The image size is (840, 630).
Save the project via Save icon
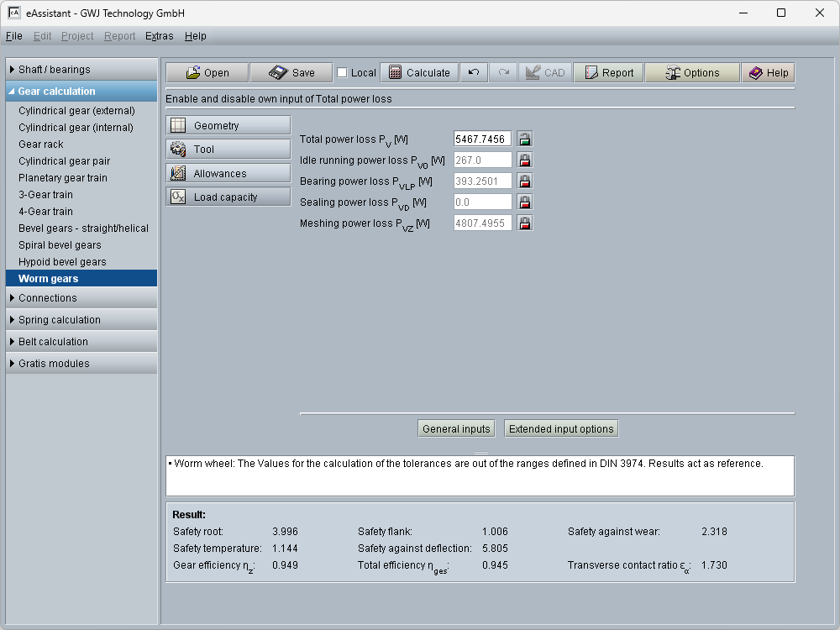click(x=291, y=73)
